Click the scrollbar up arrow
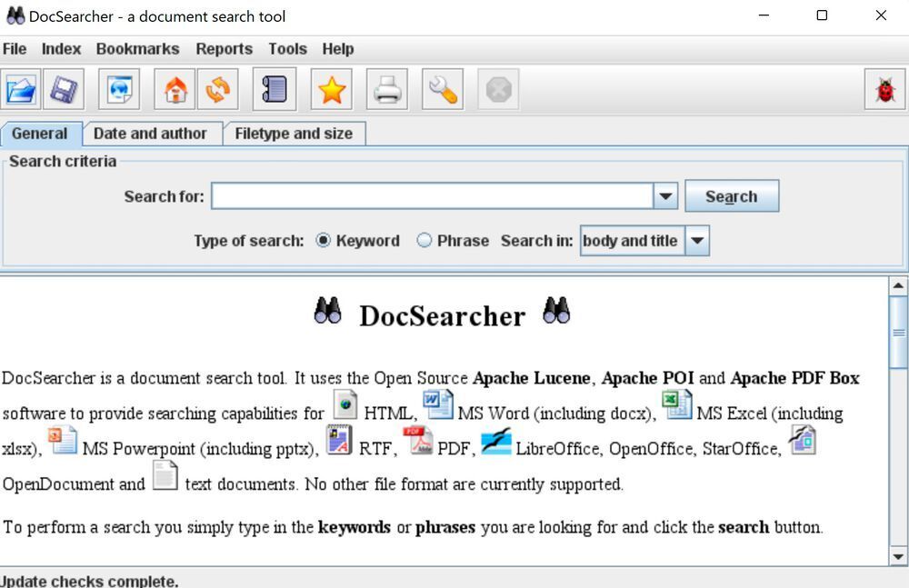909x588 pixels. point(899,285)
